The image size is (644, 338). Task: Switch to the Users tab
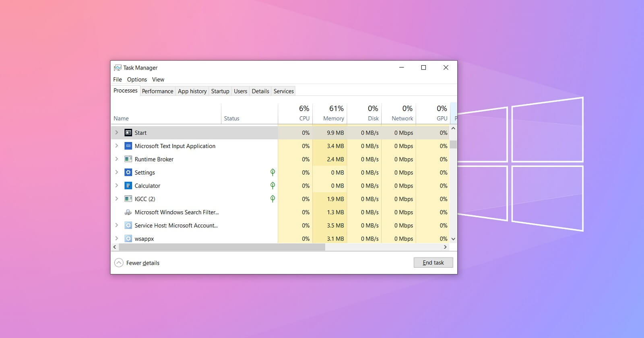241,91
